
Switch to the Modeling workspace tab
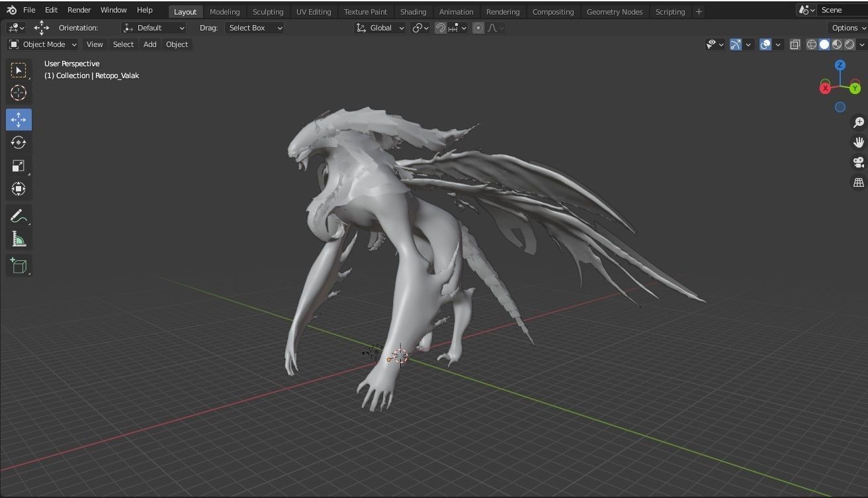point(225,12)
